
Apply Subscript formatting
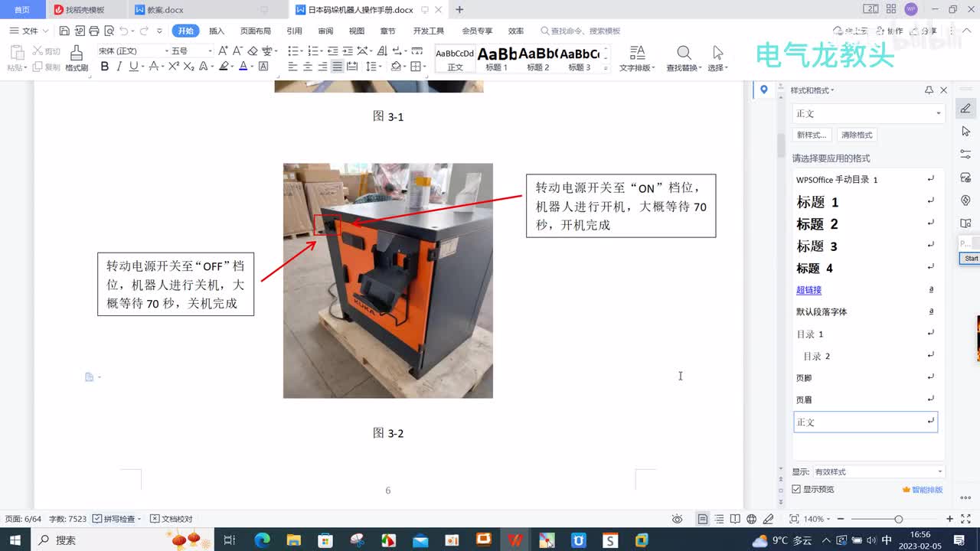point(188,67)
